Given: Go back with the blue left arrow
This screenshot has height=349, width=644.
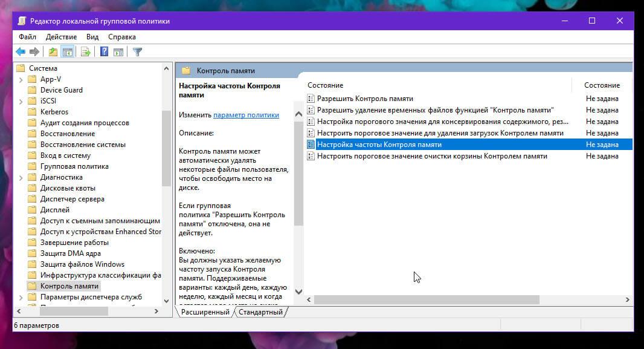Looking at the screenshot, I should (x=21, y=52).
